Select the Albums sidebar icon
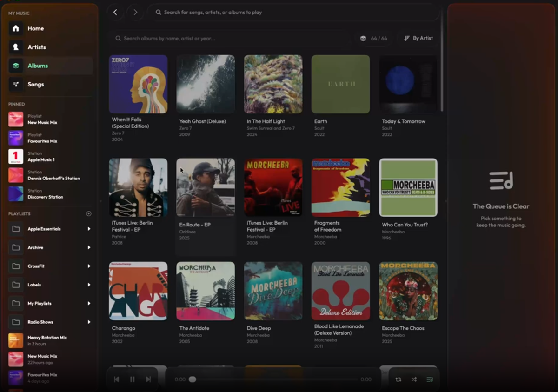 pyautogui.click(x=16, y=66)
